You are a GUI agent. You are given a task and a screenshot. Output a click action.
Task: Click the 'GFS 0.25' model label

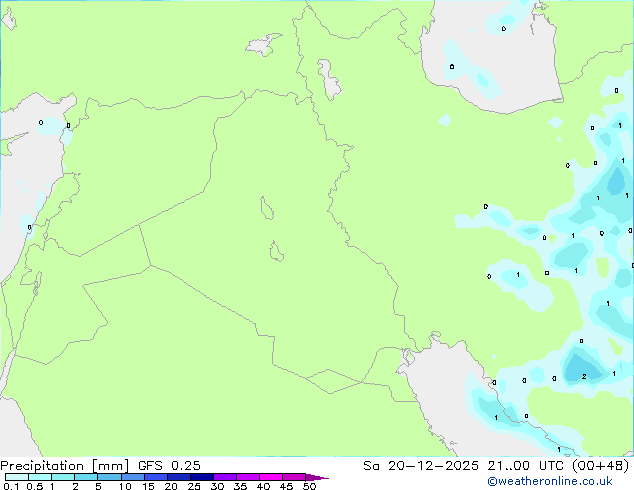(169, 466)
